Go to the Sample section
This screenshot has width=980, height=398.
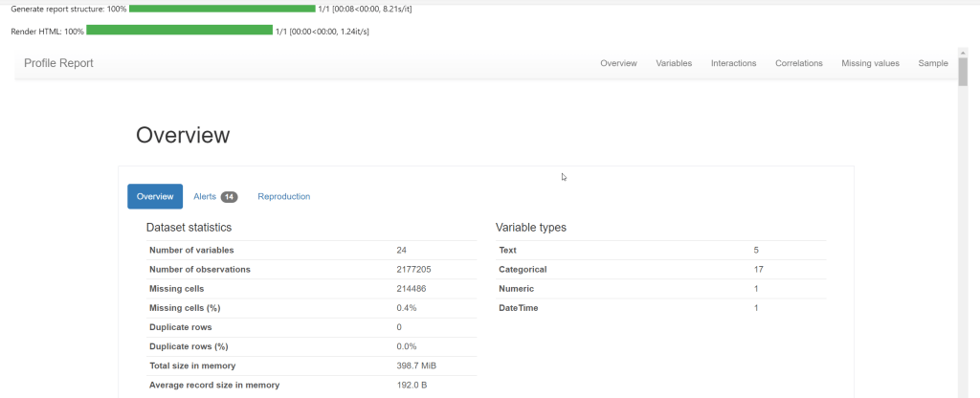pos(933,63)
